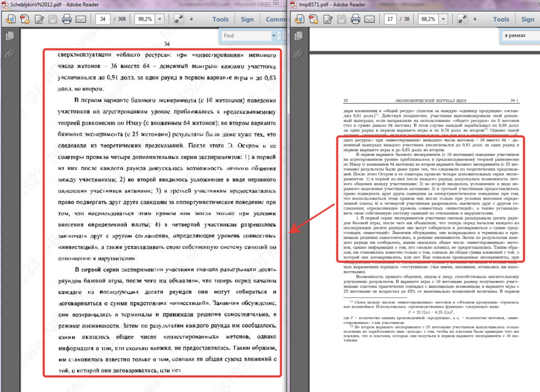Image resolution: width=540 pixels, height=392 pixels.
Task: Open Sign pane in left window
Action: pyautogui.click(x=247, y=19)
